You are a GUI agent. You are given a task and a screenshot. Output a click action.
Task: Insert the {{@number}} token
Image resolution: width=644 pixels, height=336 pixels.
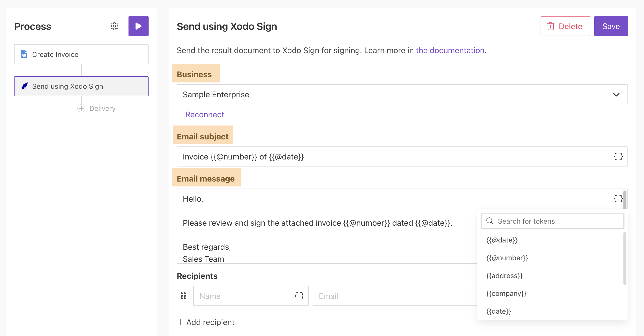507,258
